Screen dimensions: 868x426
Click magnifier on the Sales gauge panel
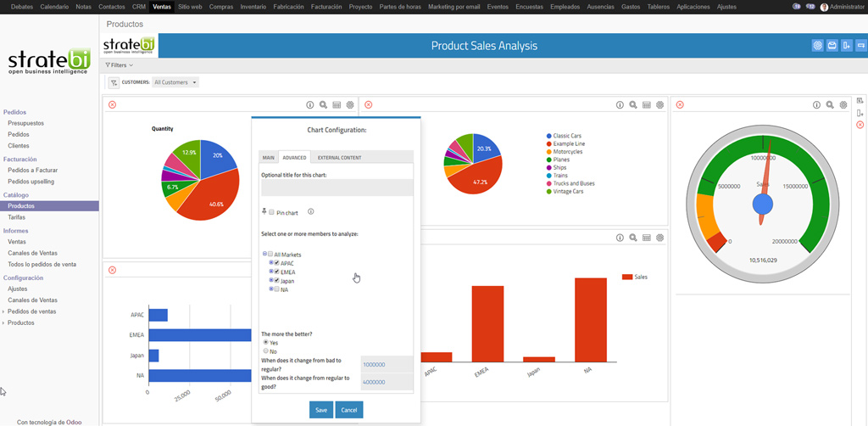pos(830,104)
